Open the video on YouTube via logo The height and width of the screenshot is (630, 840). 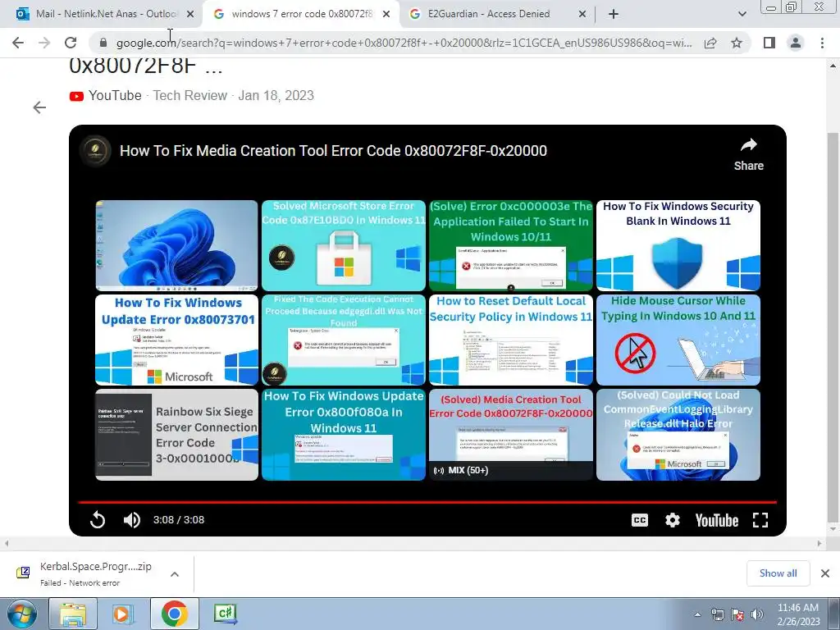point(717,520)
